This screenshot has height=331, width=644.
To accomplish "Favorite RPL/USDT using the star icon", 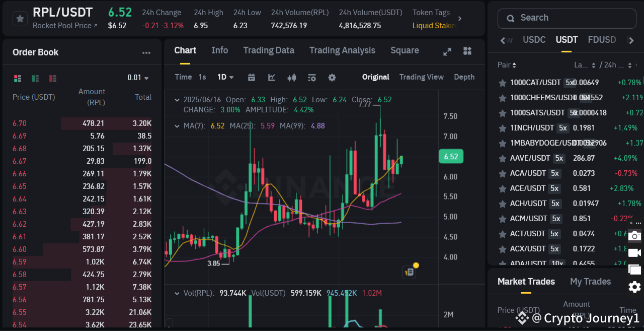I will [x=19, y=19].
